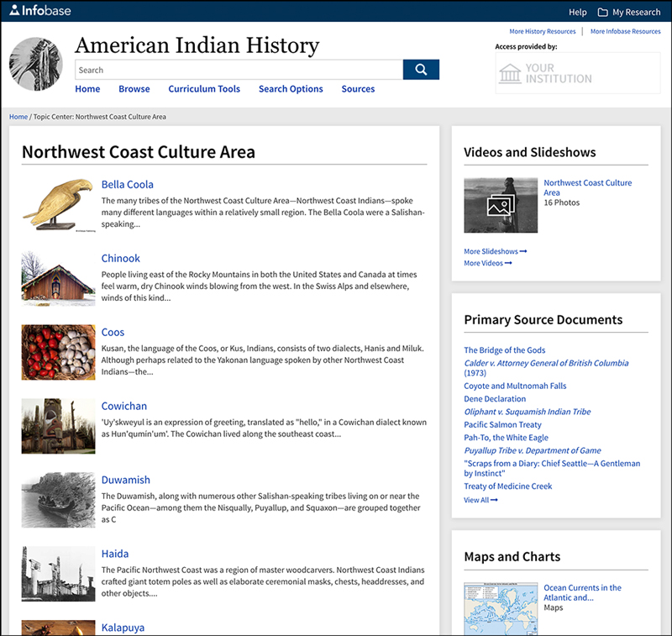Open the Browse menu

[x=134, y=89]
